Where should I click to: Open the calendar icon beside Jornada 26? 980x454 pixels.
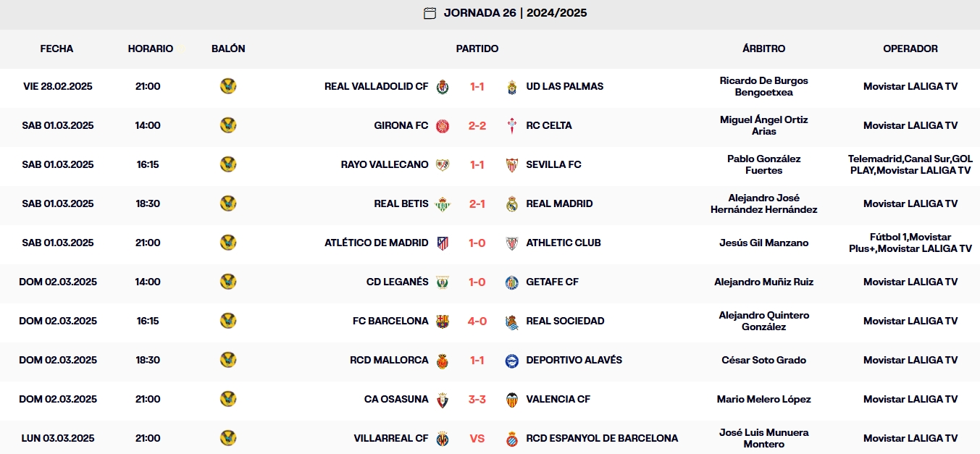429,13
